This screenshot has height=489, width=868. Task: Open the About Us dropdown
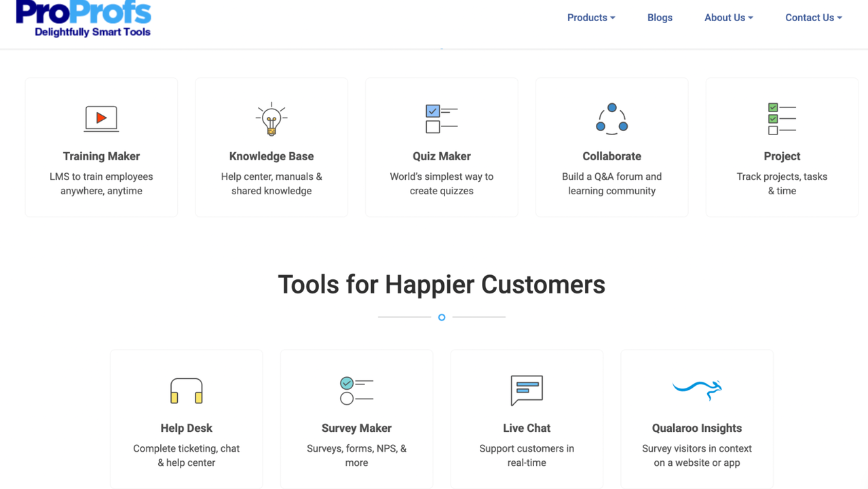tap(728, 18)
